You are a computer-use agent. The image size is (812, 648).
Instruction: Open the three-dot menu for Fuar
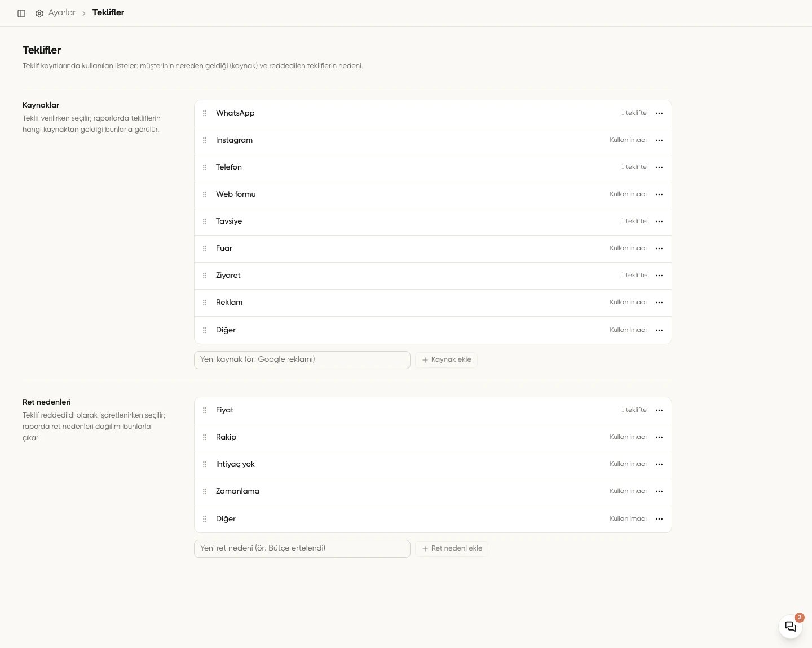(659, 248)
